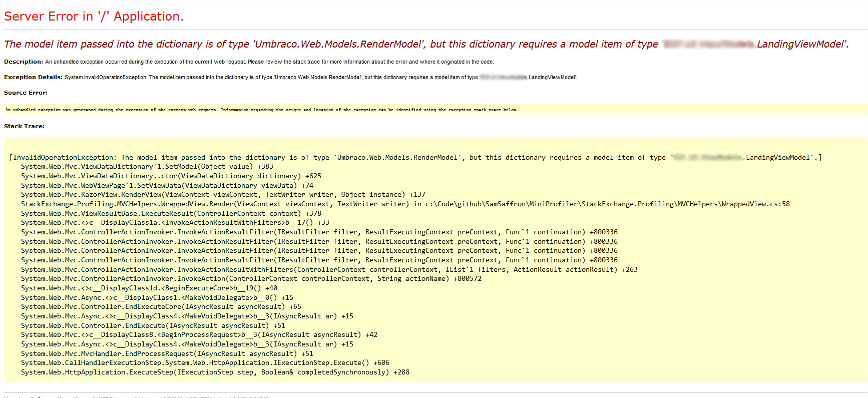Click the RazorView.RenderView stack line
Viewport: 868px width, 398px height.
[223, 195]
